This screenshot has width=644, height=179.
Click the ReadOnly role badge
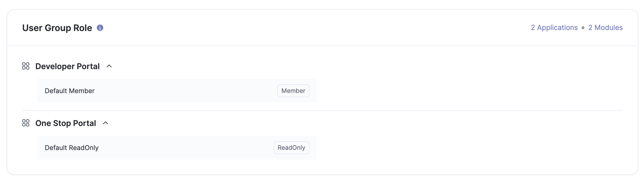[291, 148]
